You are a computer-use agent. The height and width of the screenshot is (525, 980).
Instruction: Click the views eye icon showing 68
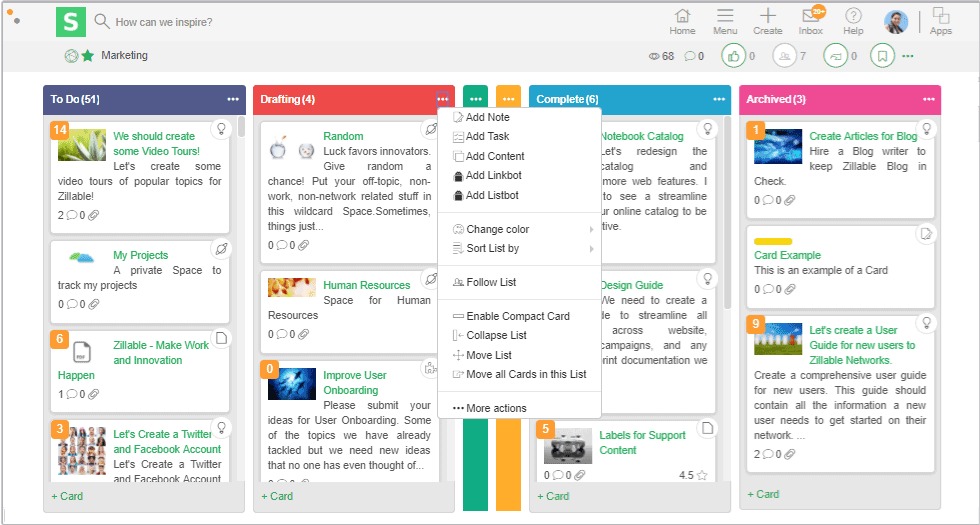coord(654,56)
